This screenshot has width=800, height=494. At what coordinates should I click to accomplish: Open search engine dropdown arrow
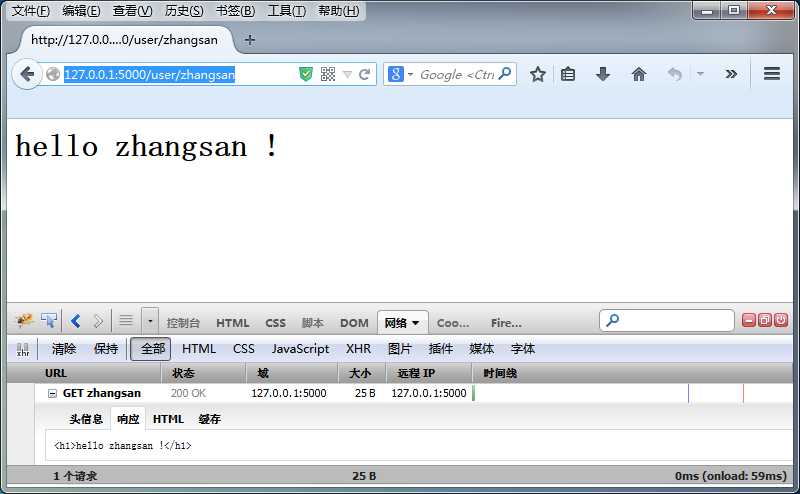click(410, 75)
